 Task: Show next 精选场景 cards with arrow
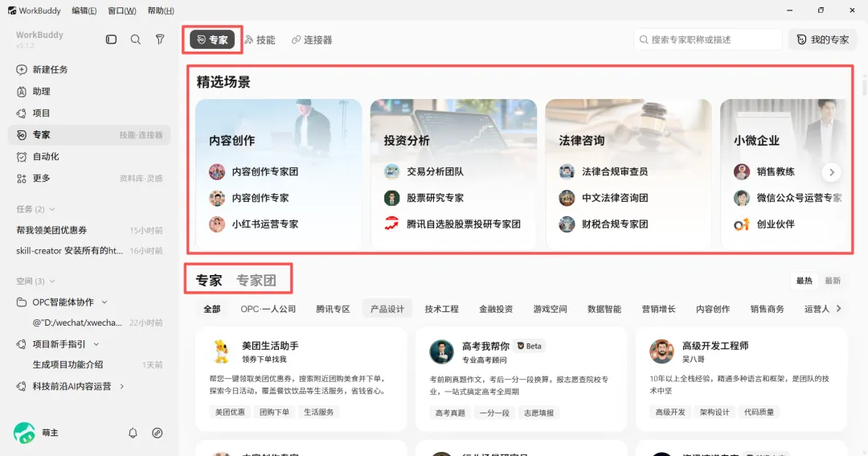(832, 172)
